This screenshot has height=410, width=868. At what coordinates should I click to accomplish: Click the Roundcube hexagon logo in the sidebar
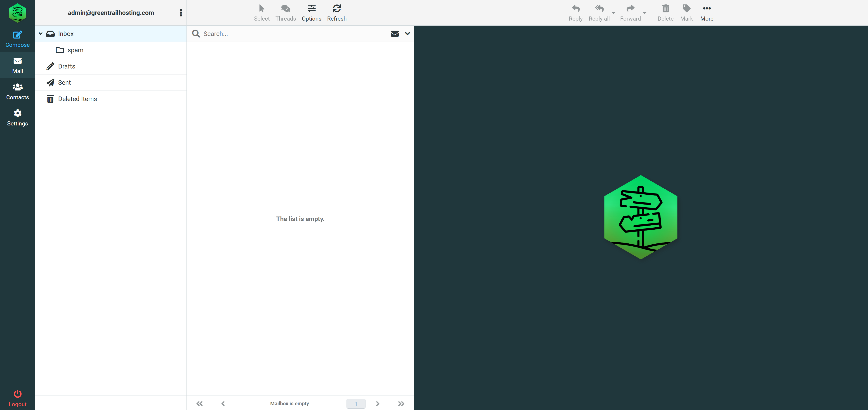tap(18, 13)
